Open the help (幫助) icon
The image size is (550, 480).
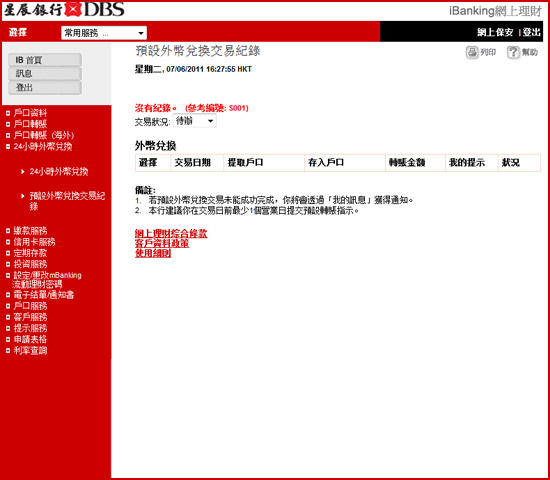513,53
